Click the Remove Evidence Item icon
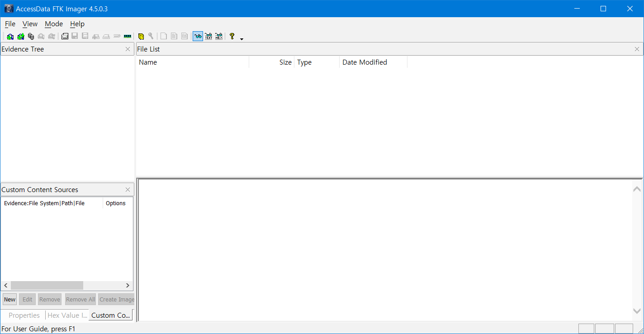 click(x=41, y=37)
